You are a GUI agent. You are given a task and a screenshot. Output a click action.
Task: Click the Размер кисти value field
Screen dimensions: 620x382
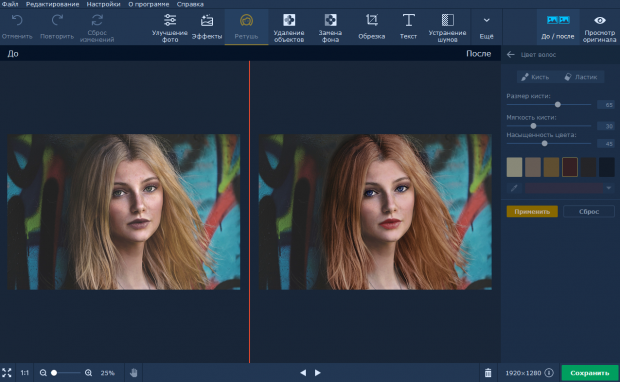[x=606, y=105]
